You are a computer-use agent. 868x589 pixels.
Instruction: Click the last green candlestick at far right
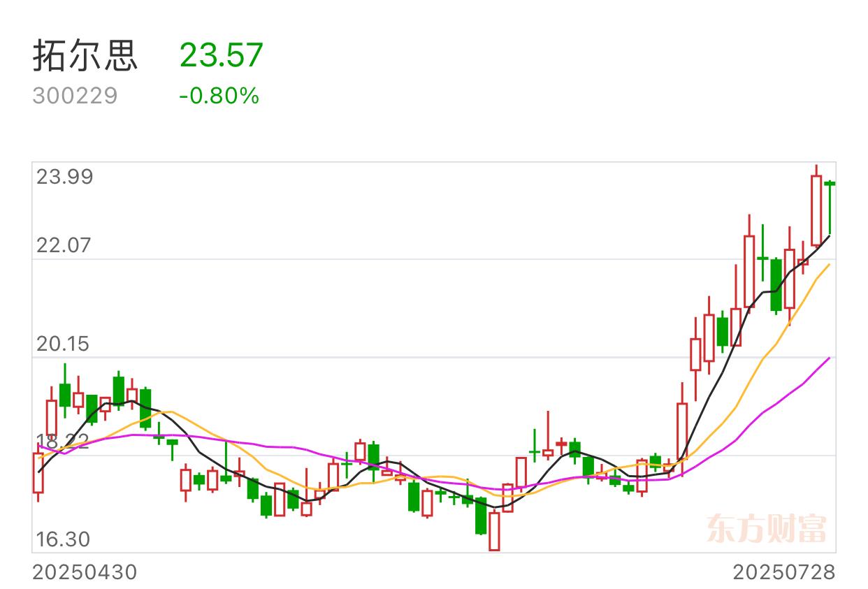click(830, 207)
